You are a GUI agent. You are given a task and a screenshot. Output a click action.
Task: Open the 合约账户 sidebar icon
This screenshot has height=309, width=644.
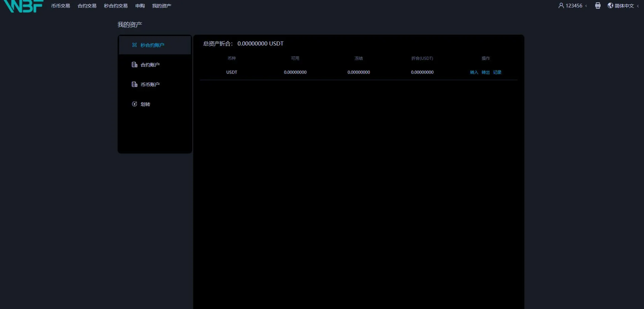[x=134, y=65]
